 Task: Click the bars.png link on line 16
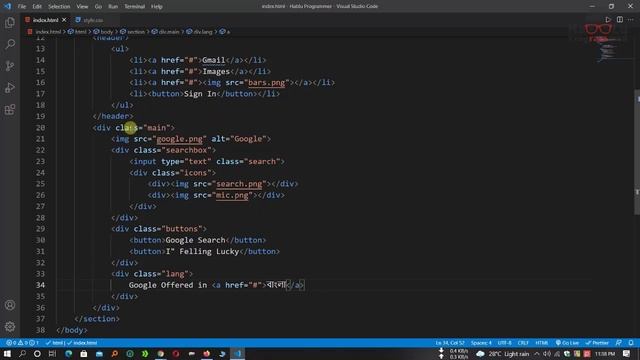click(x=267, y=82)
